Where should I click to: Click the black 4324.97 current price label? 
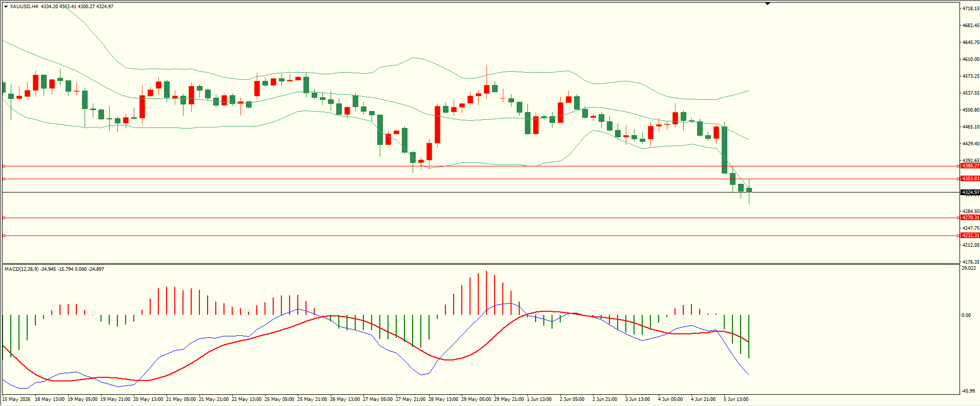click(970, 193)
